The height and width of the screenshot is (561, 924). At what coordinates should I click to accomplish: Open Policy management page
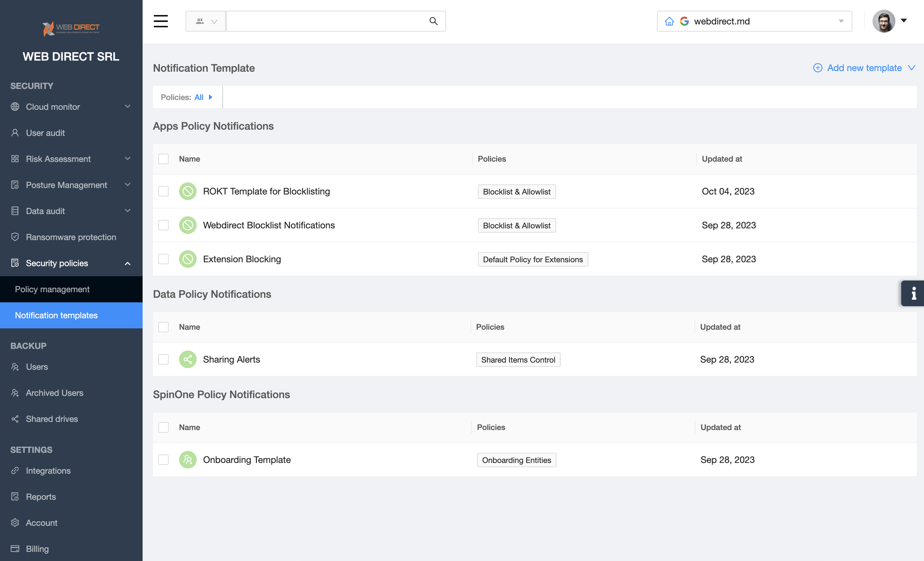tap(52, 289)
